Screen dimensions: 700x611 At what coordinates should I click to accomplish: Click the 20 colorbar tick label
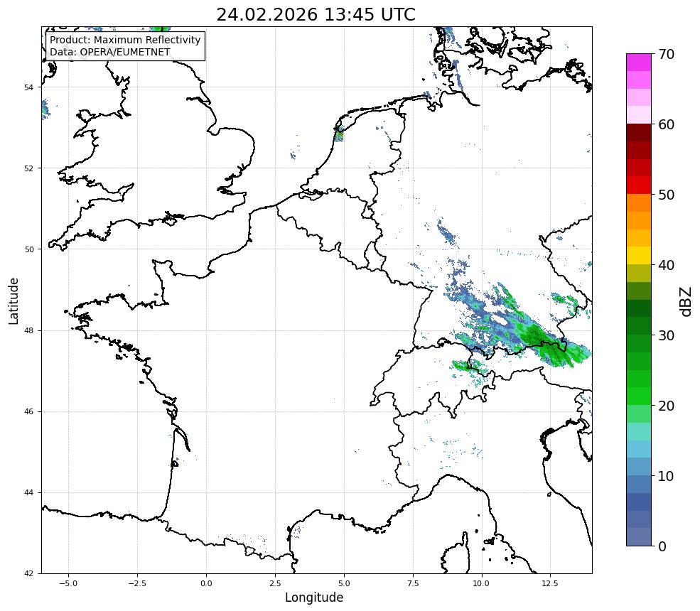coord(666,406)
